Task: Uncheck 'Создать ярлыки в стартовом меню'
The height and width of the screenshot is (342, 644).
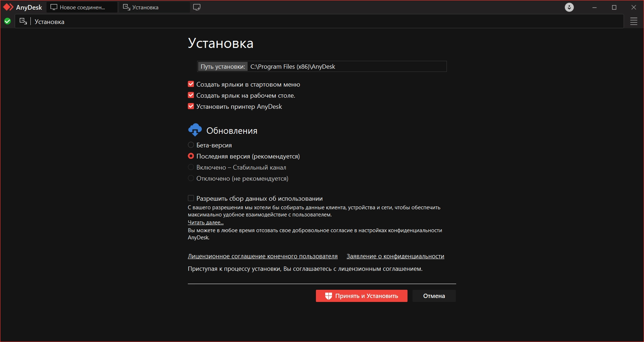Action: tap(191, 84)
